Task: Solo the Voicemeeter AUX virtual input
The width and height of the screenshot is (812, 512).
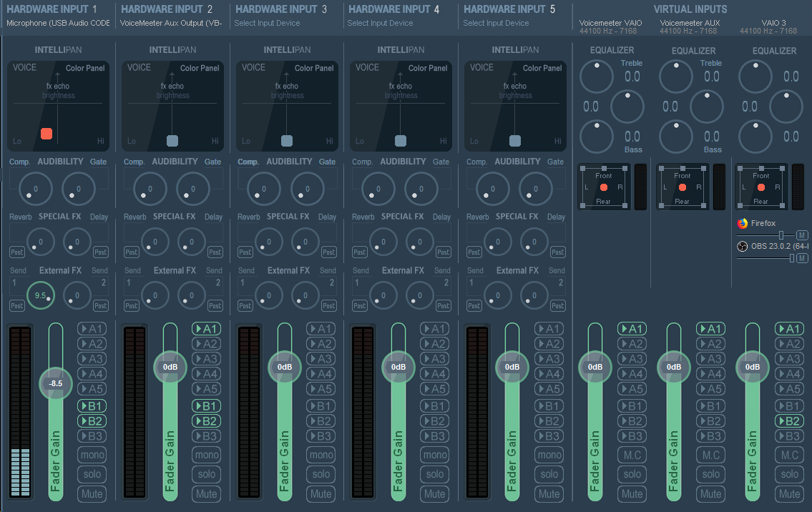Action: pyautogui.click(x=711, y=474)
